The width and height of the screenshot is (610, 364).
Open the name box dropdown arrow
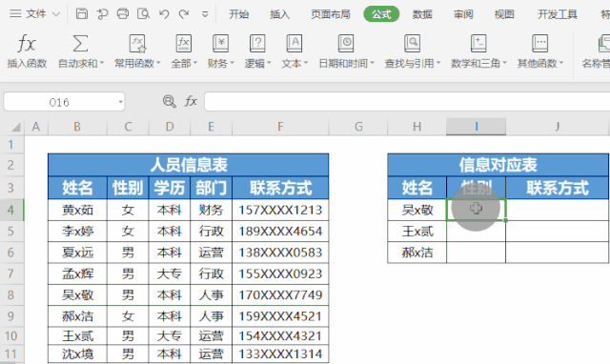121,102
